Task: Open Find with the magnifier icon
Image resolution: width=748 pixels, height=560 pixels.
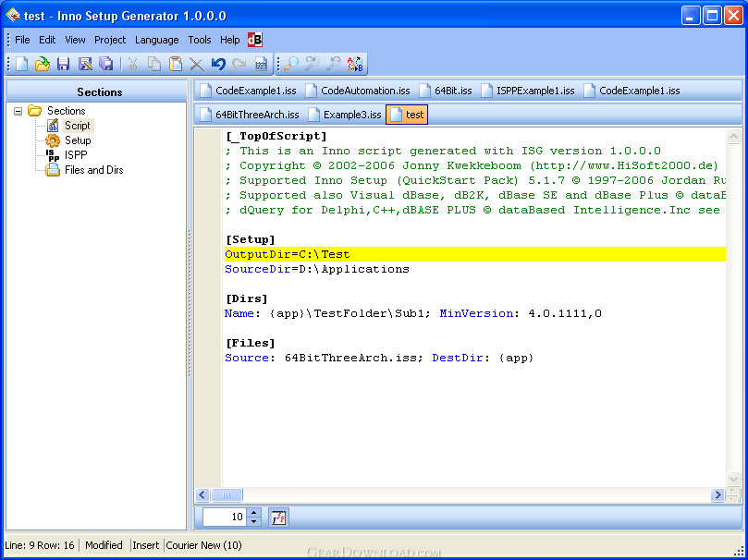Action: pos(291,64)
